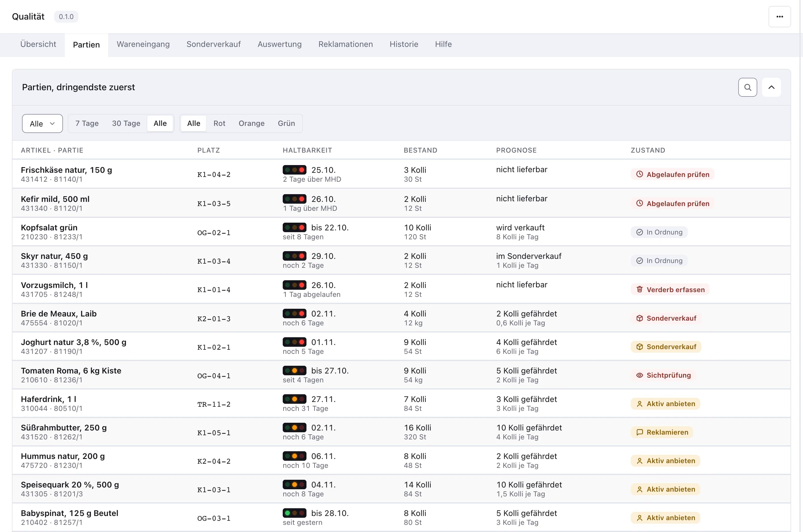The image size is (803, 532).
Task: Click Aktiv anbieten for Haferdrink
Action: (665, 404)
